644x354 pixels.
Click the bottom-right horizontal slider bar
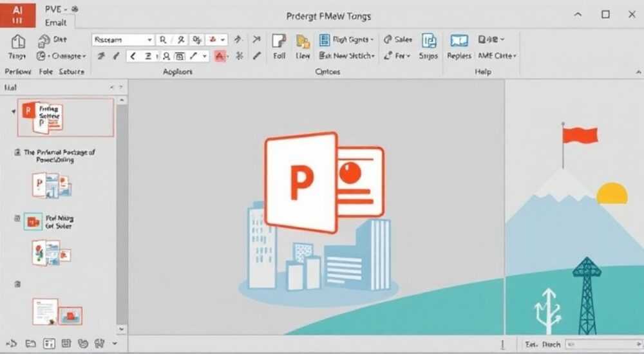(x=603, y=344)
